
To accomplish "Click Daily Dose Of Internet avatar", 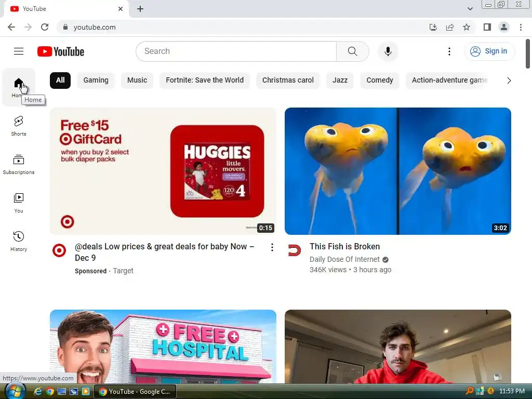I will pyautogui.click(x=294, y=250).
